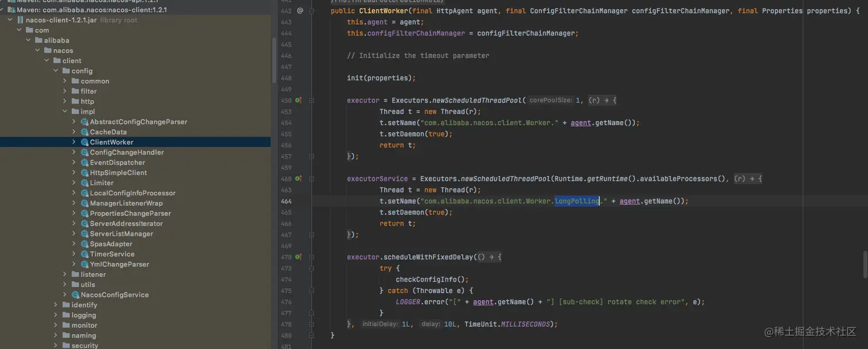Click the highlighted longPolling text
The height and width of the screenshot is (349, 868).
[x=577, y=201]
